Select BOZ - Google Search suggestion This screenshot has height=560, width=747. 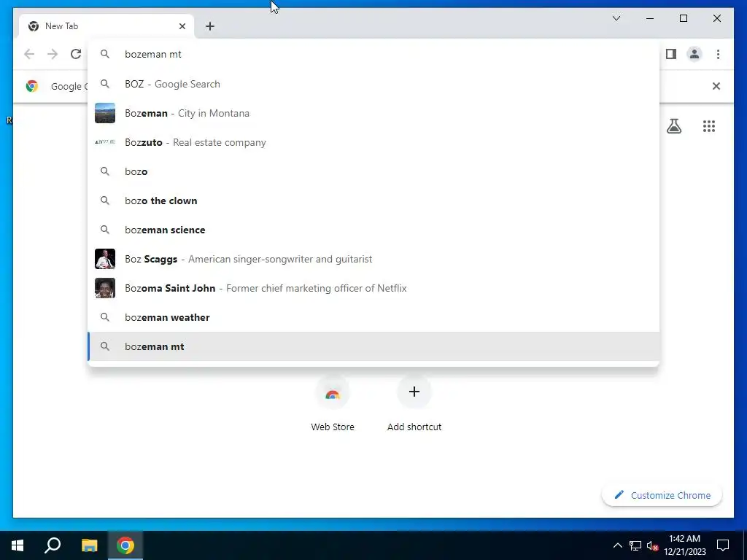(x=373, y=84)
